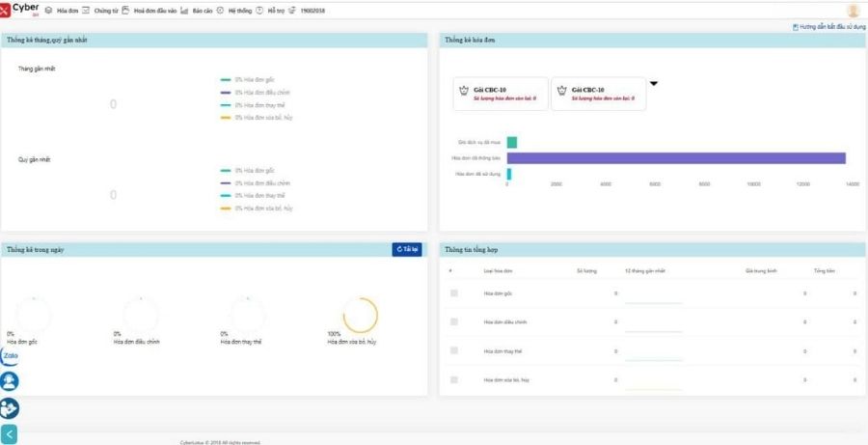Click the 100% Hóa đơn xóa bỏ, hủy donut
The height and width of the screenshot is (445, 868).
[361, 316]
